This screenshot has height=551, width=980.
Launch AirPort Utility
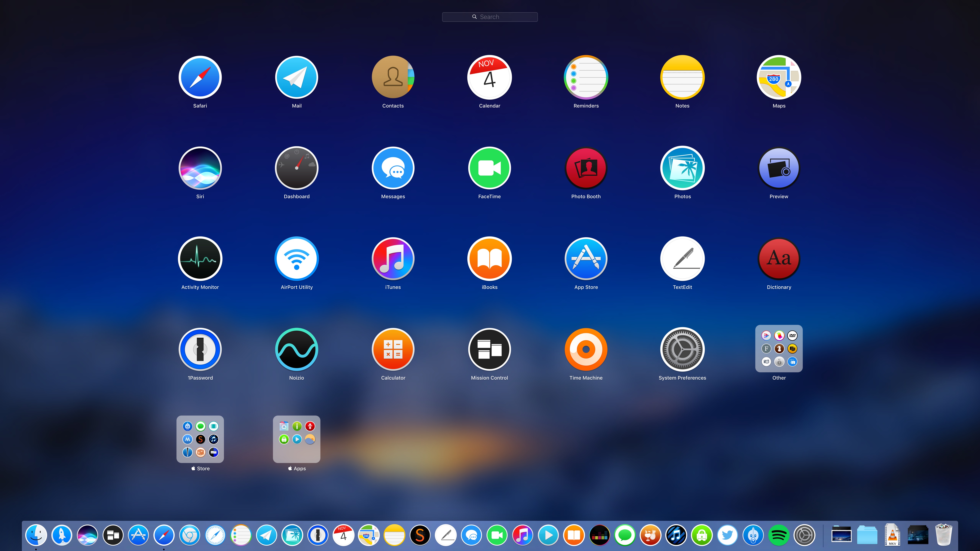tap(297, 259)
